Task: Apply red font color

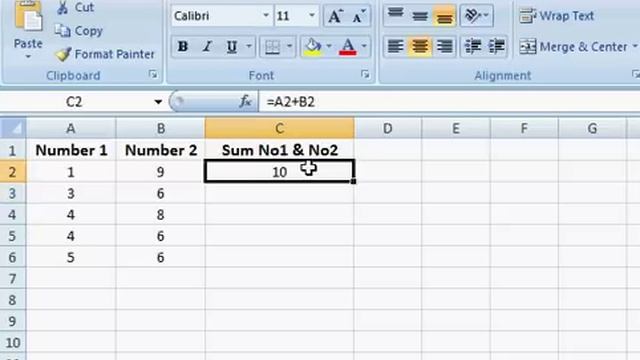Action: [x=348, y=47]
